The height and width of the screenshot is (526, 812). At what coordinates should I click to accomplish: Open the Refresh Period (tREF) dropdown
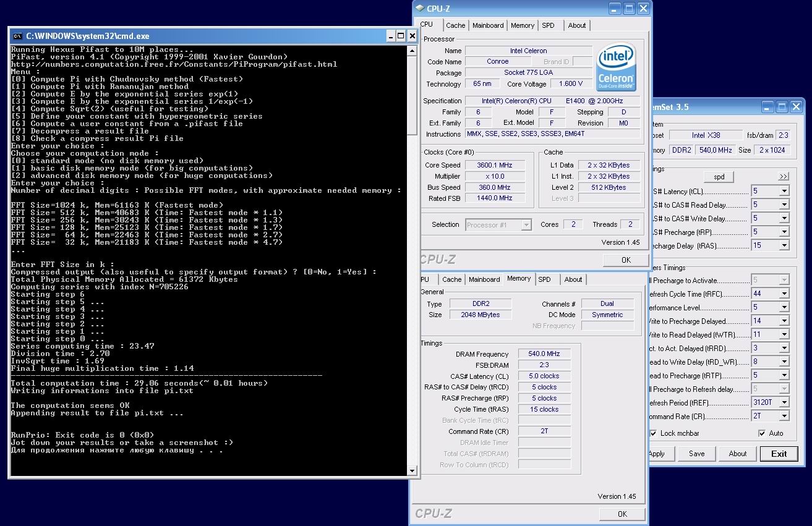(784, 402)
